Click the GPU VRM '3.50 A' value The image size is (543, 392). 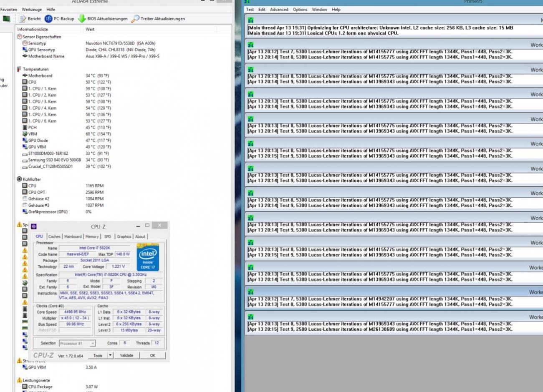pos(91,367)
